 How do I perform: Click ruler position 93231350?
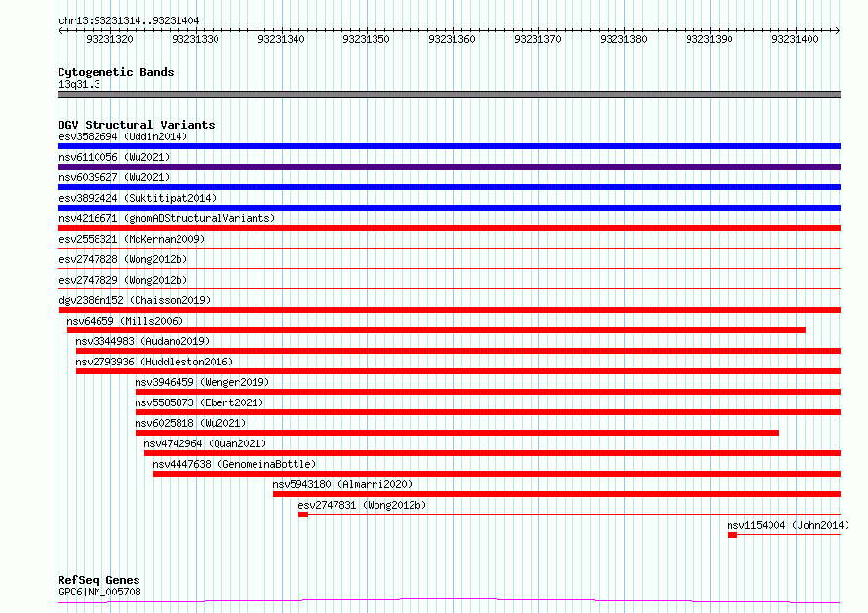coord(366,39)
